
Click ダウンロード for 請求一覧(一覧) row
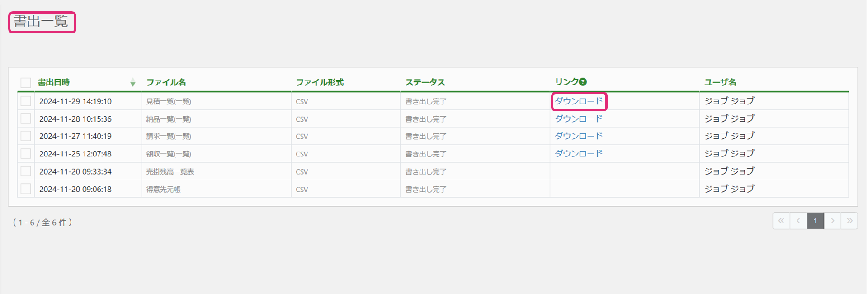click(579, 136)
